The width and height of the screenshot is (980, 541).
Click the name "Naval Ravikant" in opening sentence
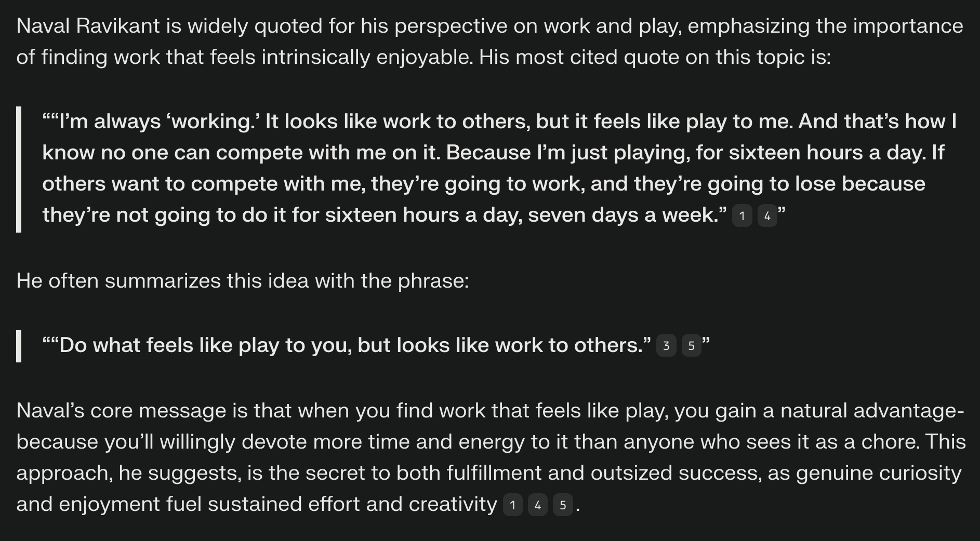coord(88,26)
